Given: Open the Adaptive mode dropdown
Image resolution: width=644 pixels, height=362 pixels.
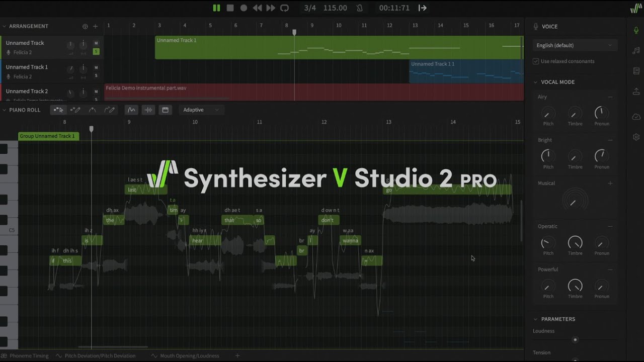Looking at the screenshot, I should (x=201, y=110).
